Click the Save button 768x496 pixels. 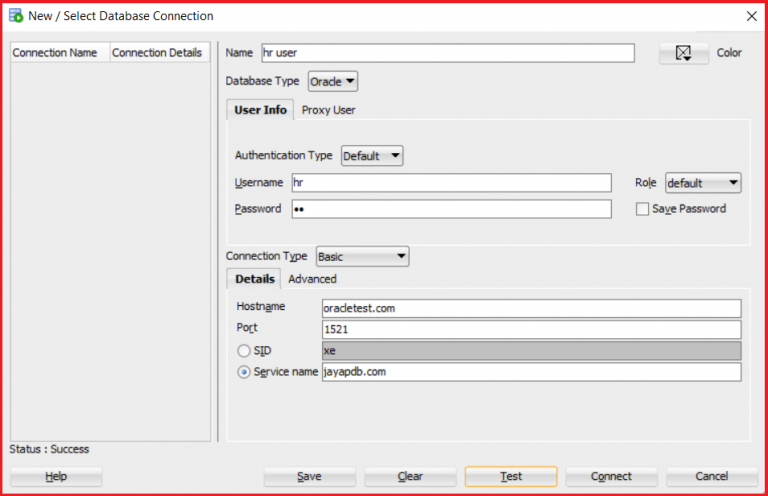coord(309,476)
